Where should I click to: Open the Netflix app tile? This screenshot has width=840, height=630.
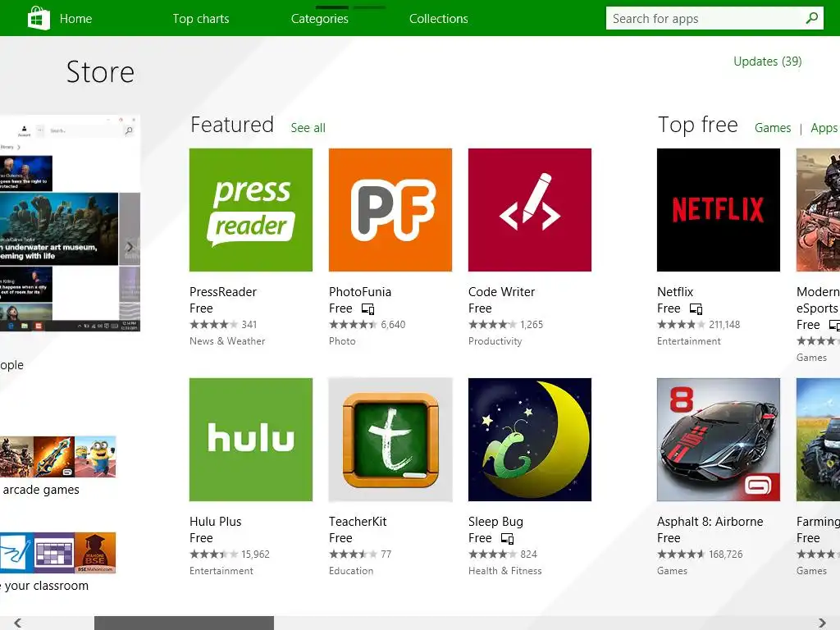pos(718,210)
